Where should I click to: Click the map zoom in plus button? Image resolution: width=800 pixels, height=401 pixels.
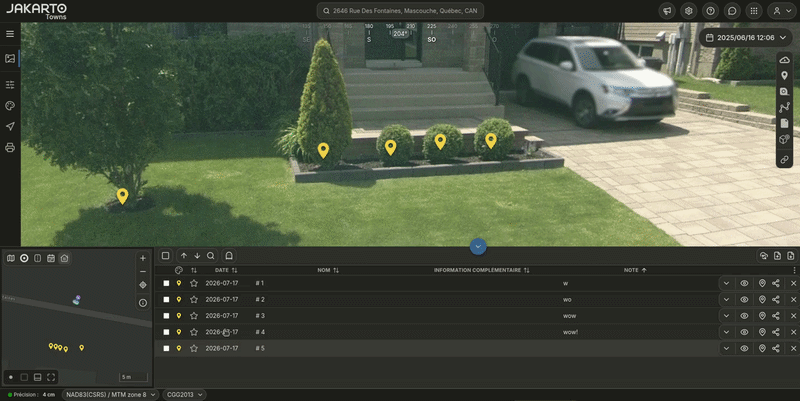(143, 258)
